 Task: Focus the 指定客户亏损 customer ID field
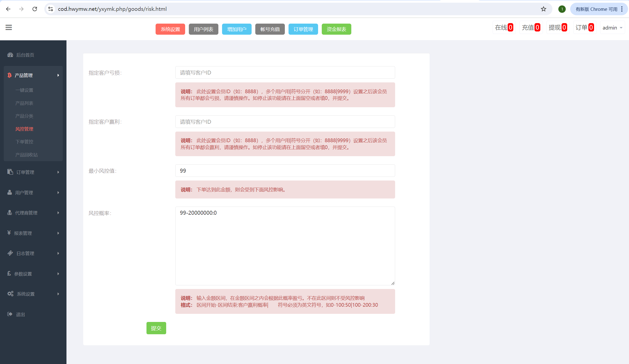(x=285, y=73)
